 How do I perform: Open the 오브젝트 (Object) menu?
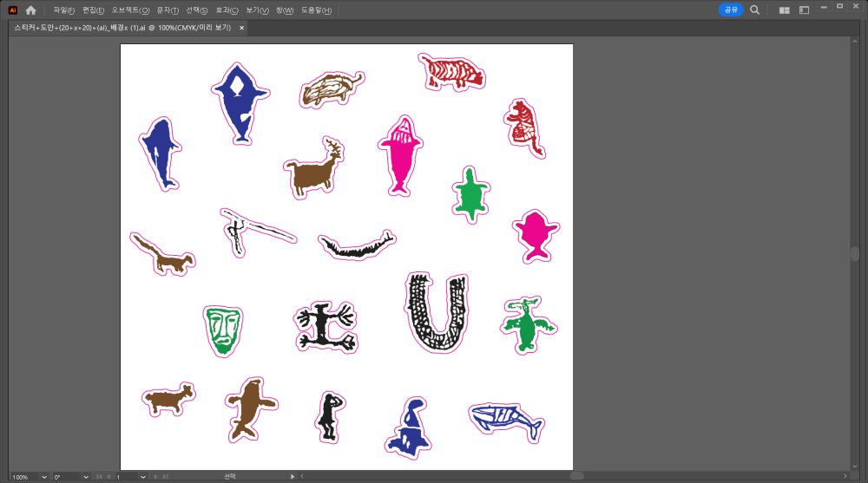(x=130, y=10)
